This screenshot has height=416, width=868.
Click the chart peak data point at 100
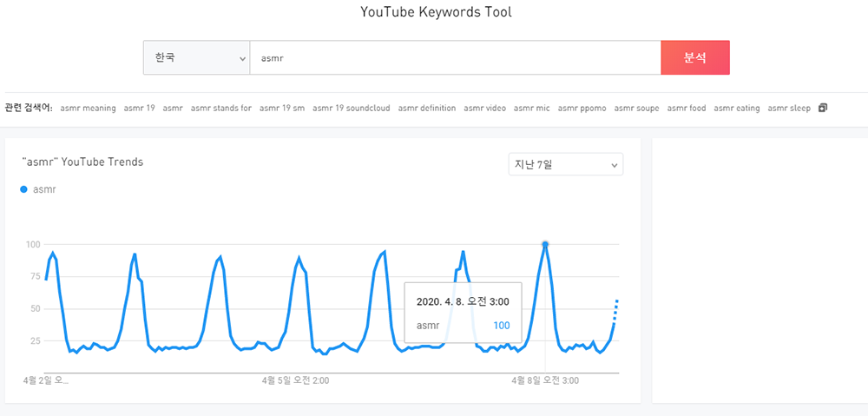(x=545, y=244)
